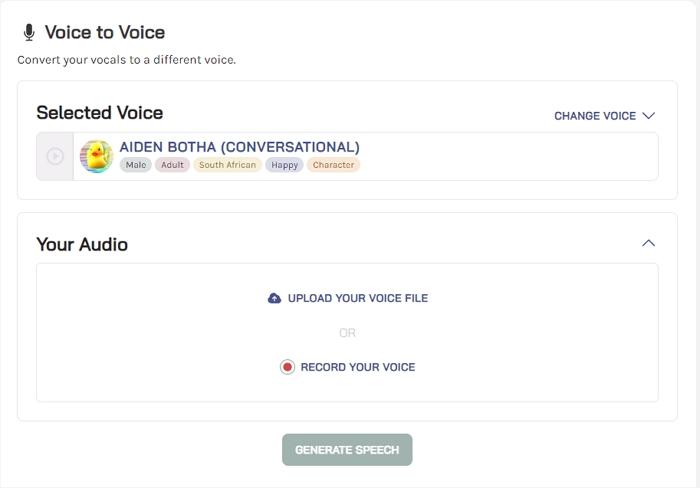Click the Generate Speech button
This screenshot has width=700, height=488.
(x=347, y=450)
